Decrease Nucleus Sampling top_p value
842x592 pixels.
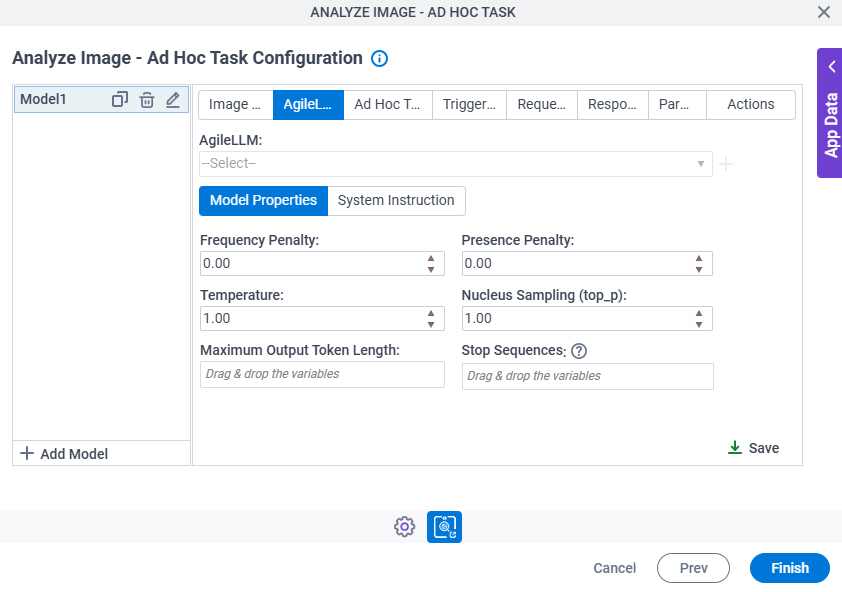click(699, 324)
